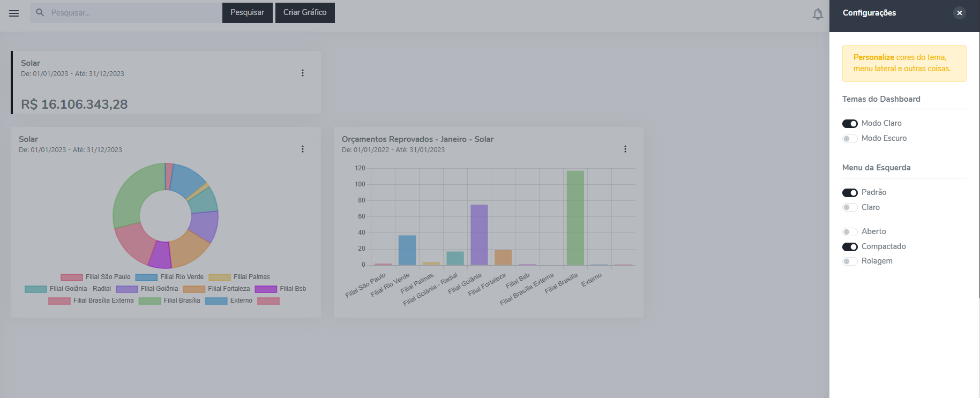Screen dimensions: 980x398
Task: Click the Criar Gráfico button
Action: tap(305, 12)
